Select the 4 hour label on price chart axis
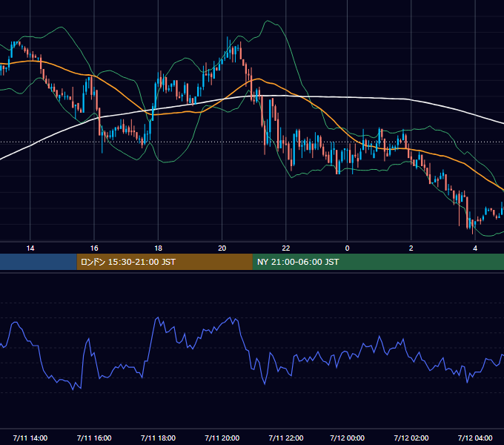504x445 pixels. click(x=475, y=248)
